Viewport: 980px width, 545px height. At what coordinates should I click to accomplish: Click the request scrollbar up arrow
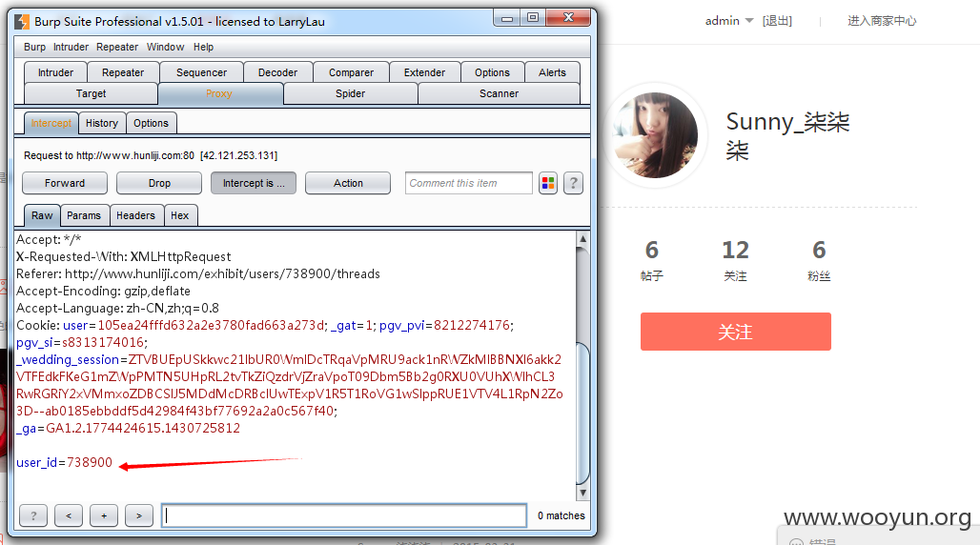pyautogui.click(x=582, y=239)
